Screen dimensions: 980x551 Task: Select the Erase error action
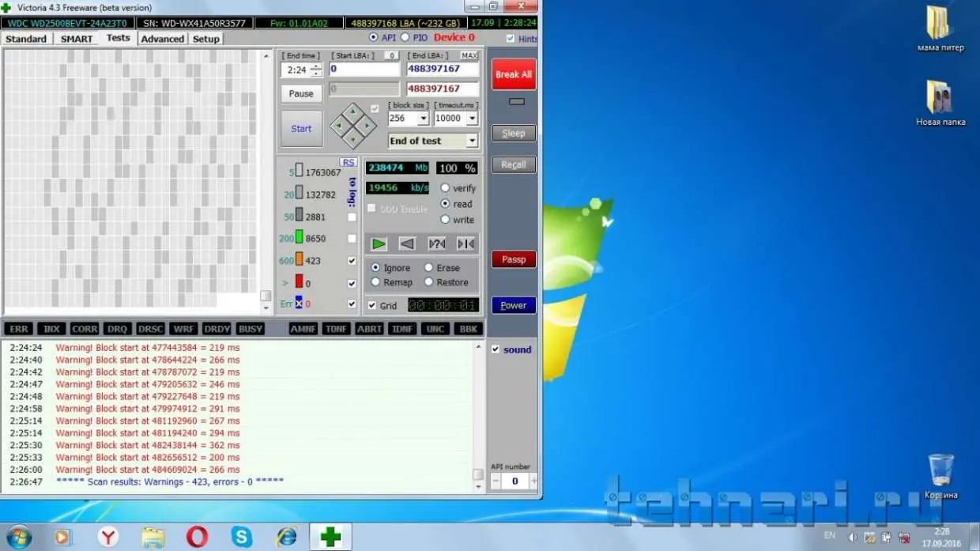(x=428, y=268)
